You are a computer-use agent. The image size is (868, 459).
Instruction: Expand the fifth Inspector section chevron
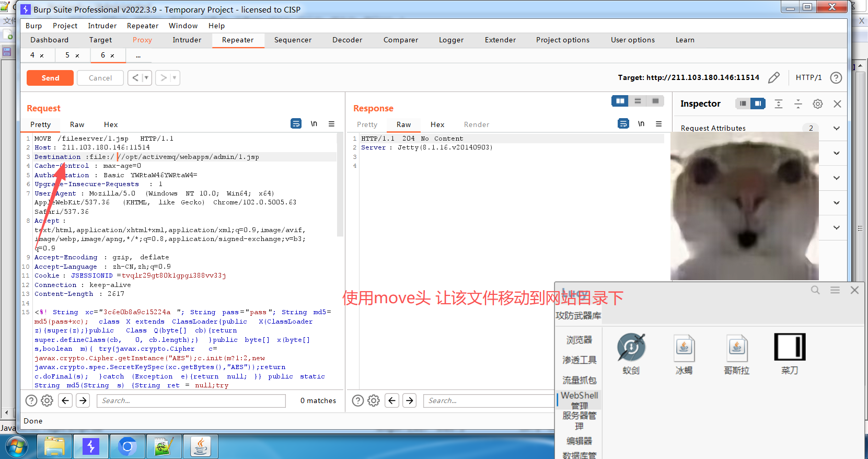pos(836,227)
